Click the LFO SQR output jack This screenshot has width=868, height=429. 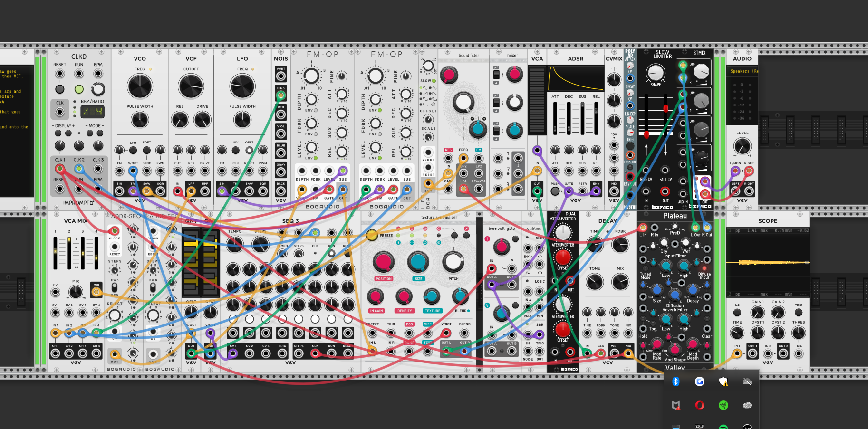(263, 191)
